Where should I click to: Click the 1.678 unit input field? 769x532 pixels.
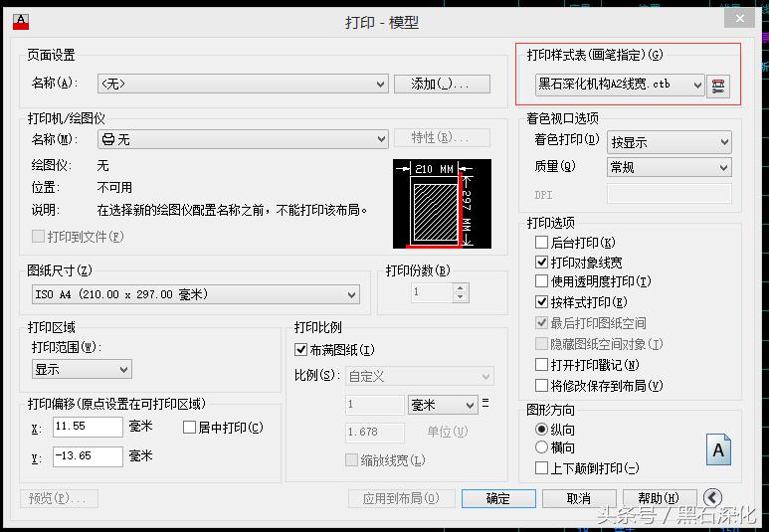[375, 432]
